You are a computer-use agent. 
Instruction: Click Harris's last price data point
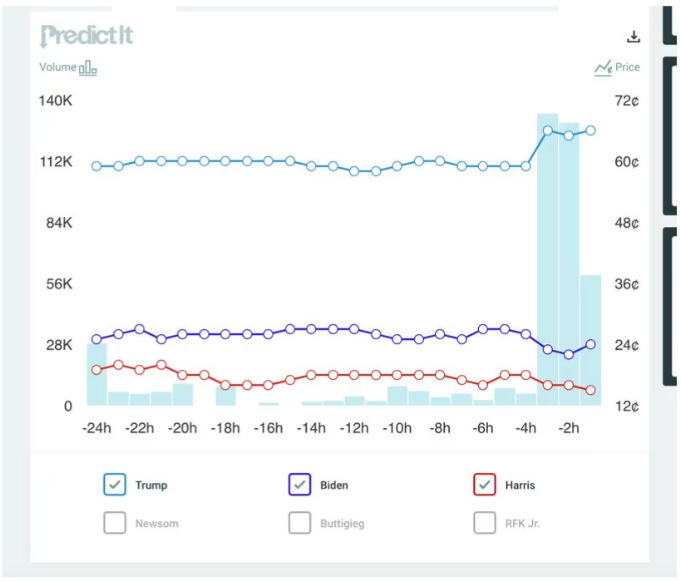pos(591,390)
